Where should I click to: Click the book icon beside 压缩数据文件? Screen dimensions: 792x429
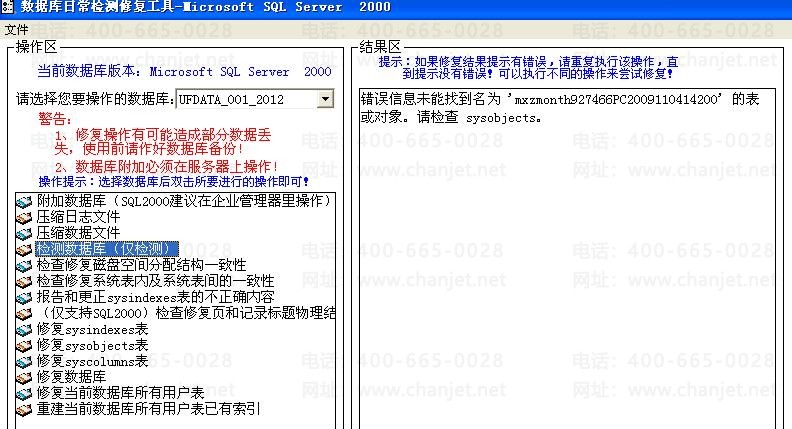[x=24, y=234]
